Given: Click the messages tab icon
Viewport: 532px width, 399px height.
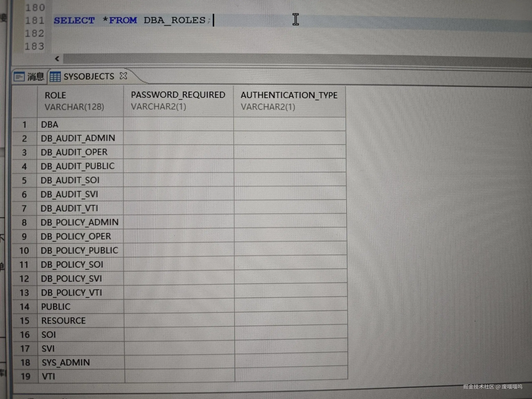Looking at the screenshot, I should 19,77.
